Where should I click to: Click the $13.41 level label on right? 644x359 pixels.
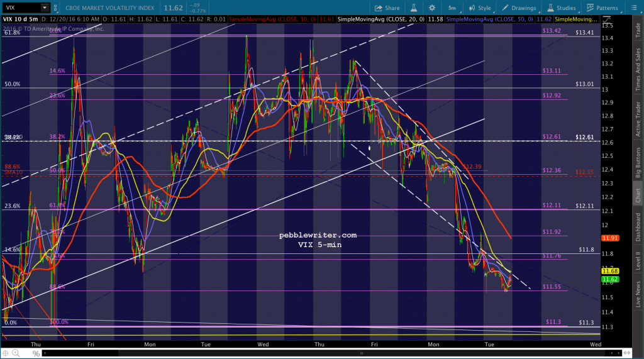point(584,33)
